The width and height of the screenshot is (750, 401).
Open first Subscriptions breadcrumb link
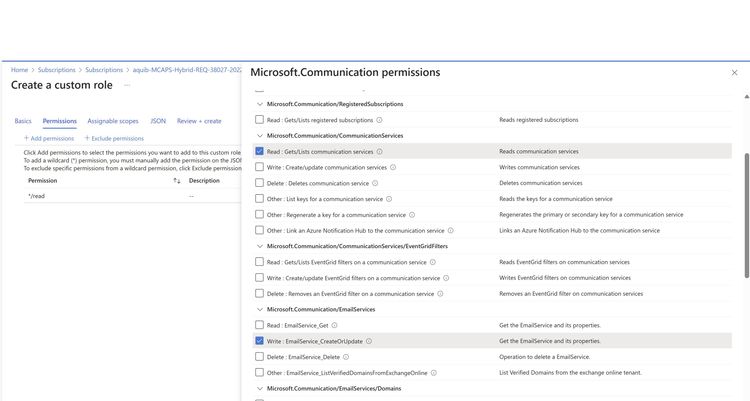(56, 70)
